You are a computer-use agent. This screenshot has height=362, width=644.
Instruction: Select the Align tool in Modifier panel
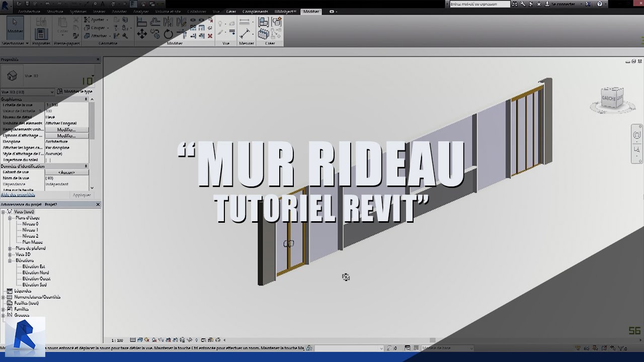[142, 22]
